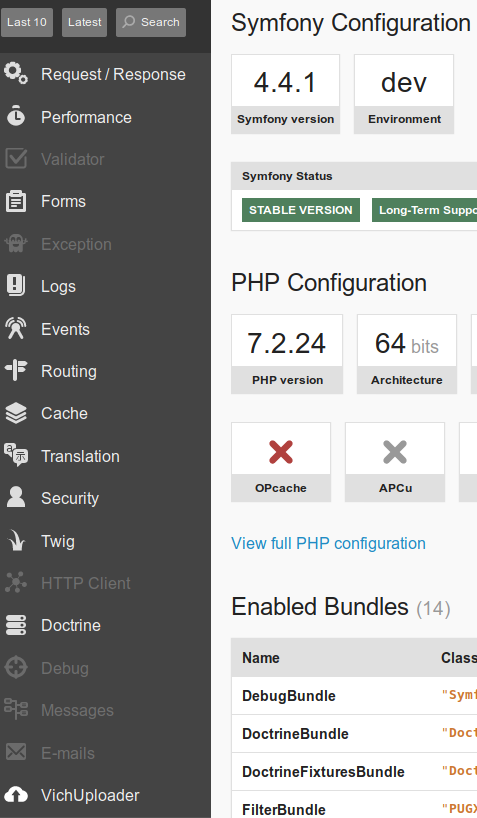Select the VichUploader cloud icon
Image resolution: width=477 pixels, height=818 pixels.
click(16, 795)
